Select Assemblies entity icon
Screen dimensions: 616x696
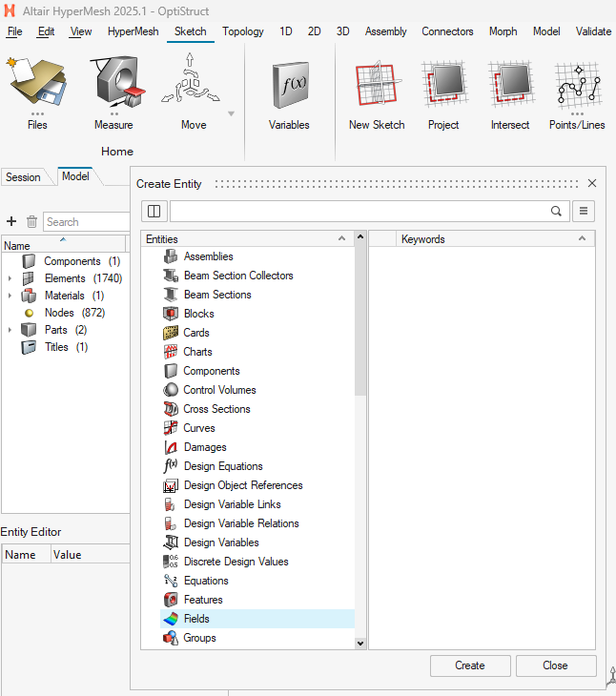click(x=171, y=256)
